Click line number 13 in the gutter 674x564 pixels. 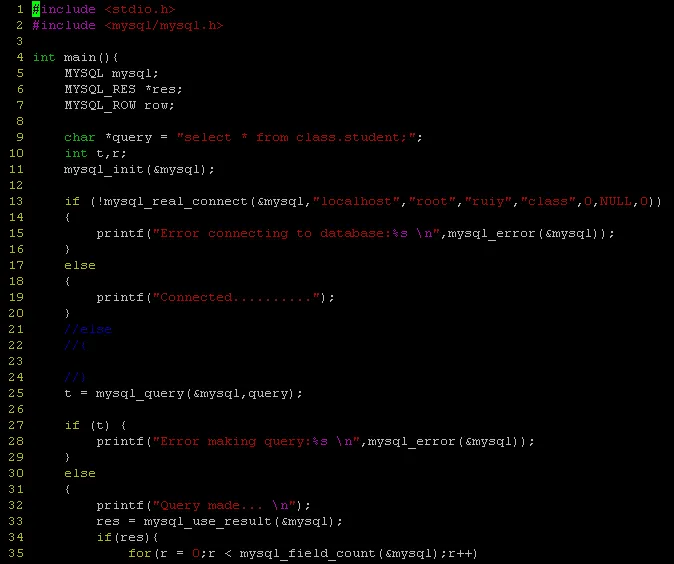16,201
